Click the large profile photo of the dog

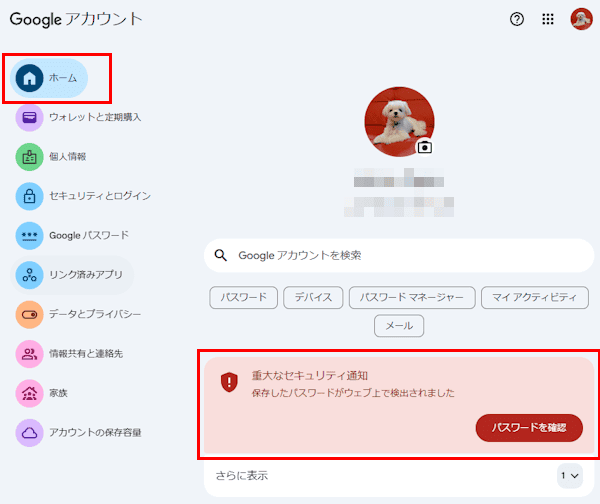(399, 122)
